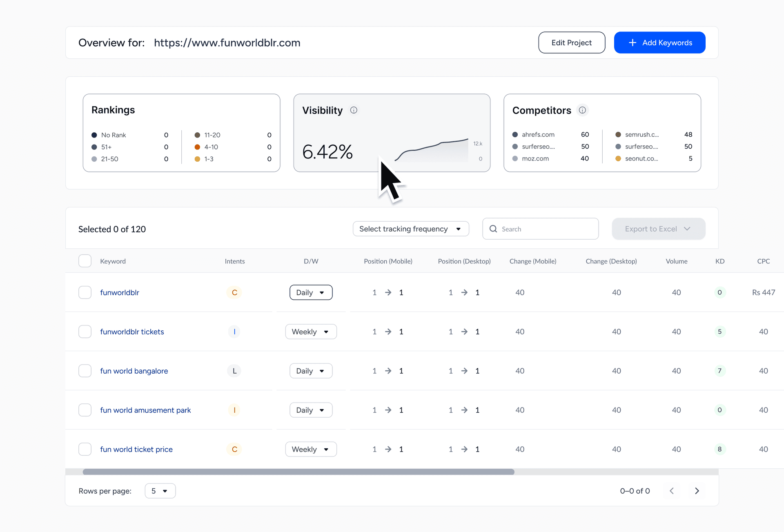Click the C intent badge for funworldblr

(234, 292)
